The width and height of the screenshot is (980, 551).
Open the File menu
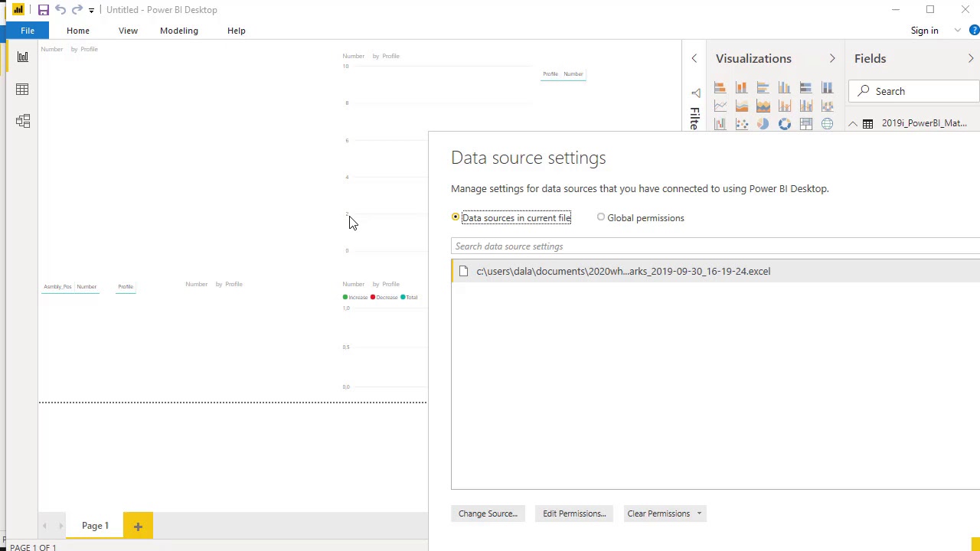click(28, 31)
